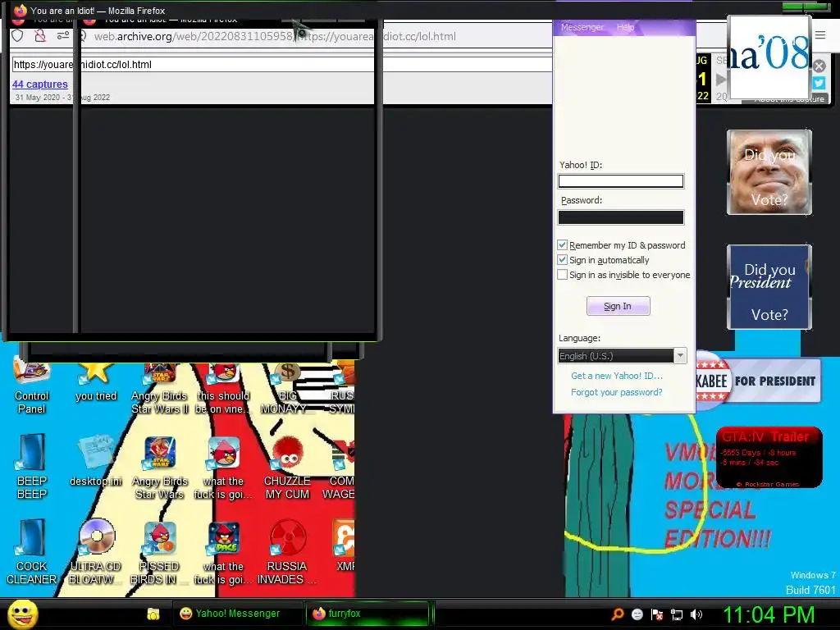
Task: Open the network tray icon
Action: [x=677, y=614]
